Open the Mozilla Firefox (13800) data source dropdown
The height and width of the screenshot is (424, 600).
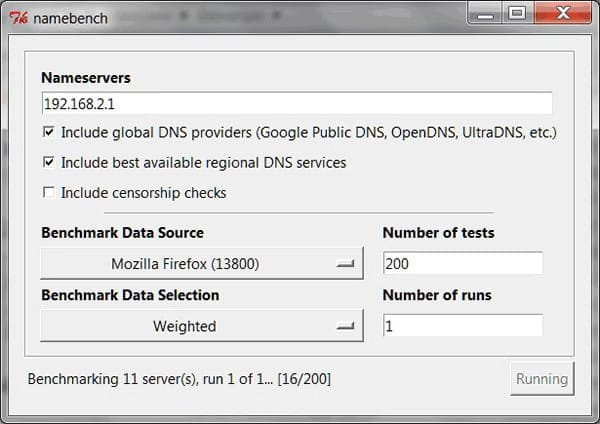click(x=201, y=264)
